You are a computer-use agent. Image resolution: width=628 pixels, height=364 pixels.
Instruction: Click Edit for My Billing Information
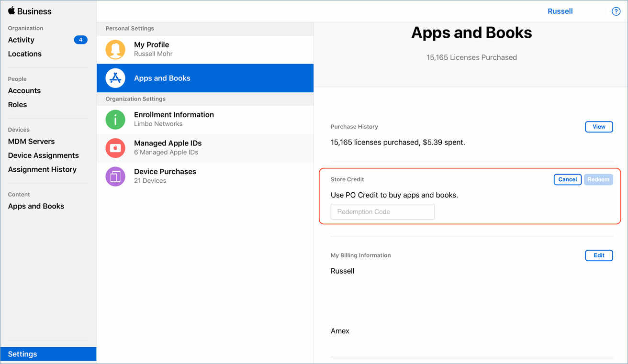point(599,255)
